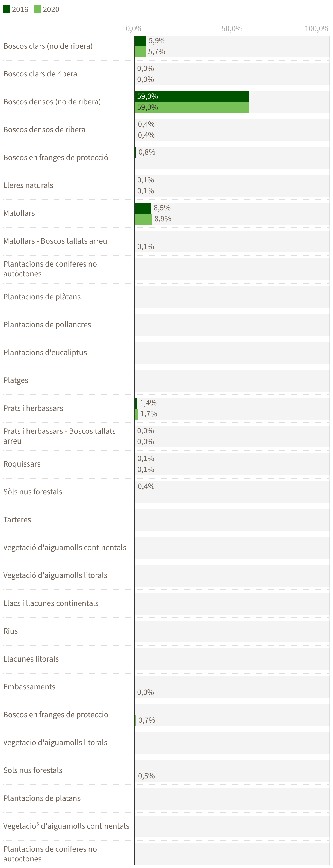Click the Embassaments row label

[29, 687]
